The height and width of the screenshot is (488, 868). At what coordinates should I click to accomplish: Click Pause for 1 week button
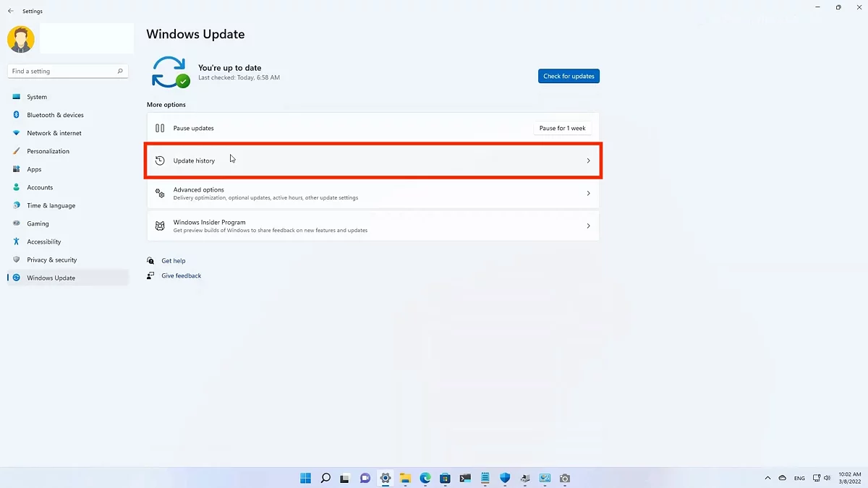point(563,128)
